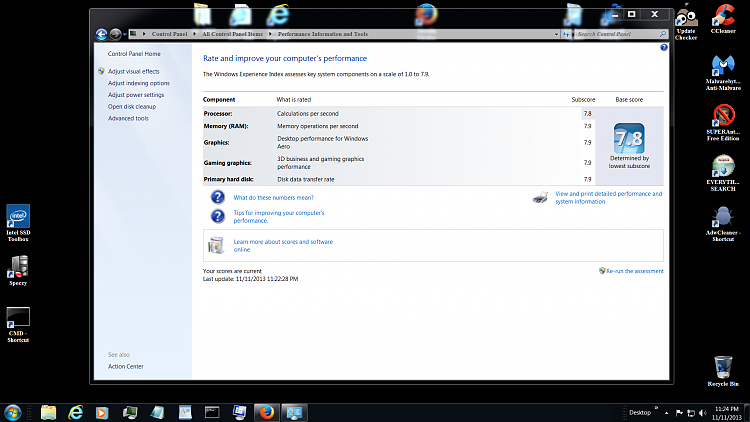
Task: Click the Memory (RAM) row label
Action: tap(226, 126)
